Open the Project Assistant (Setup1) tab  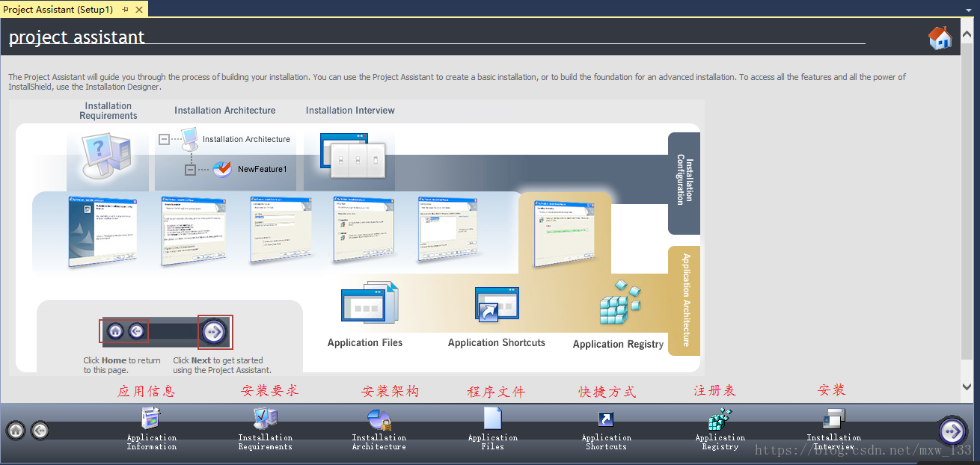pos(58,9)
